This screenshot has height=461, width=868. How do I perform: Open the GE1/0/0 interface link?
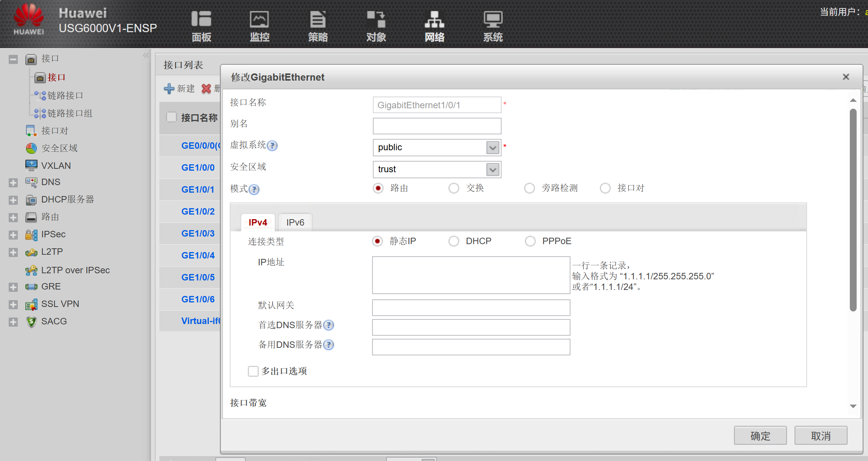pyautogui.click(x=198, y=167)
